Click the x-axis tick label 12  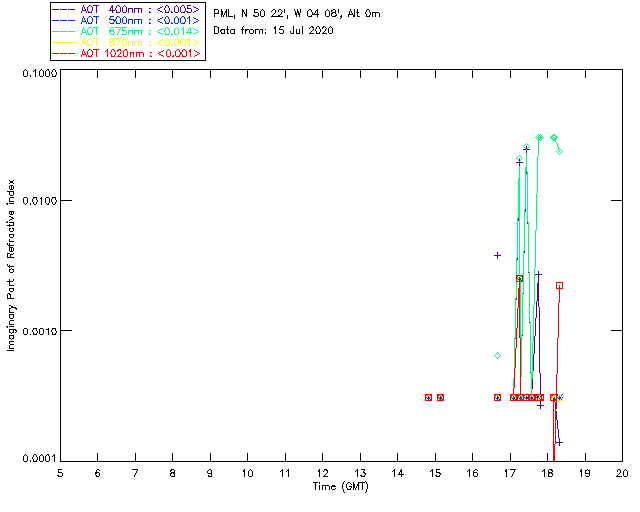click(322, 474)
